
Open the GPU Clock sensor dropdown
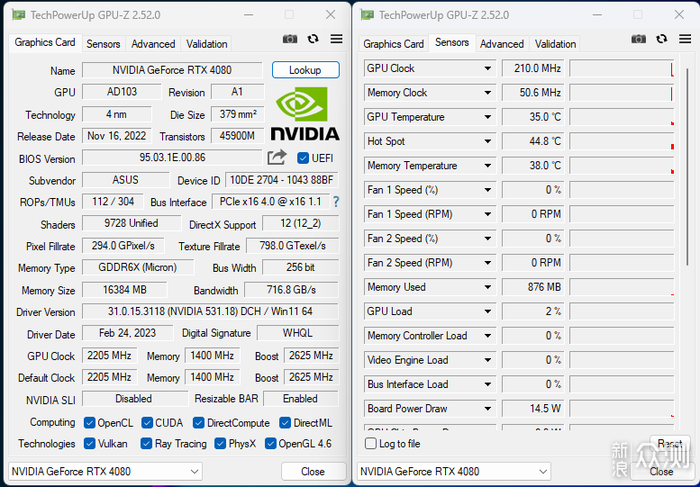tap(488, 68)
